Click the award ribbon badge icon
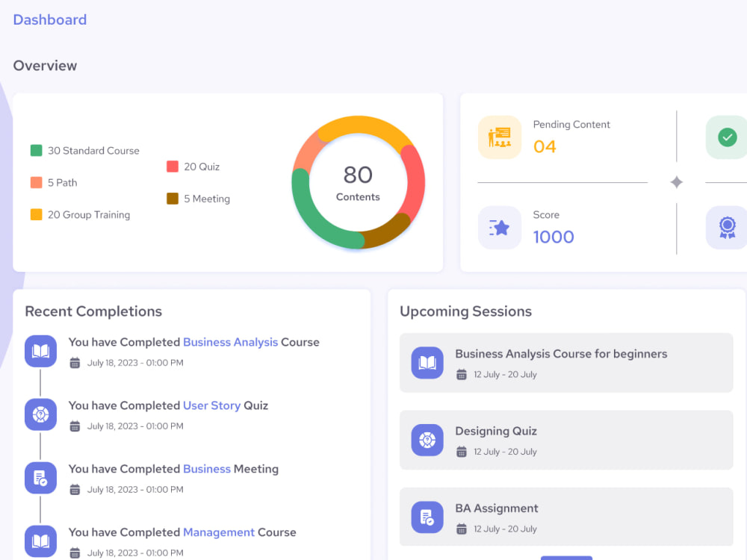 click(727, 228)
